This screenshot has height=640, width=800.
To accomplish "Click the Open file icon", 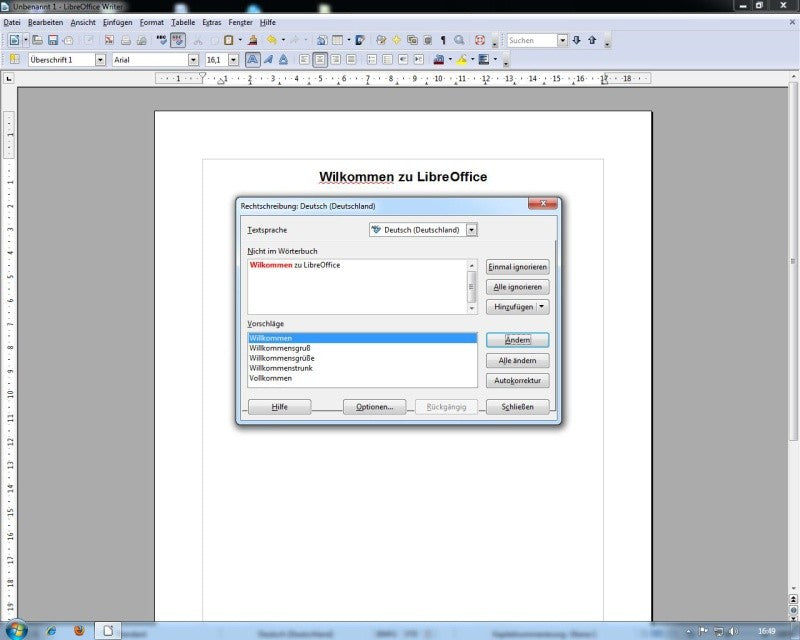I will tap(37, 40).
